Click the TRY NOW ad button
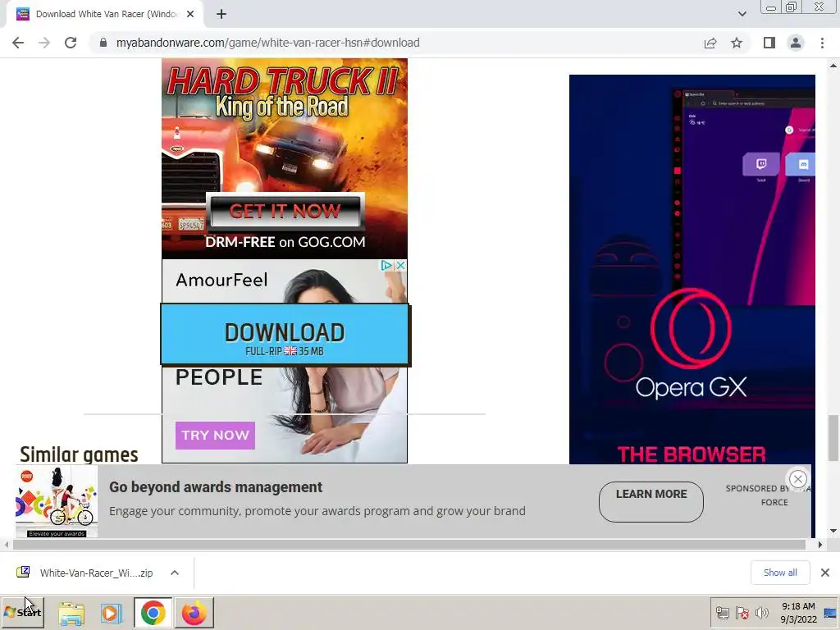 (215, 435)
